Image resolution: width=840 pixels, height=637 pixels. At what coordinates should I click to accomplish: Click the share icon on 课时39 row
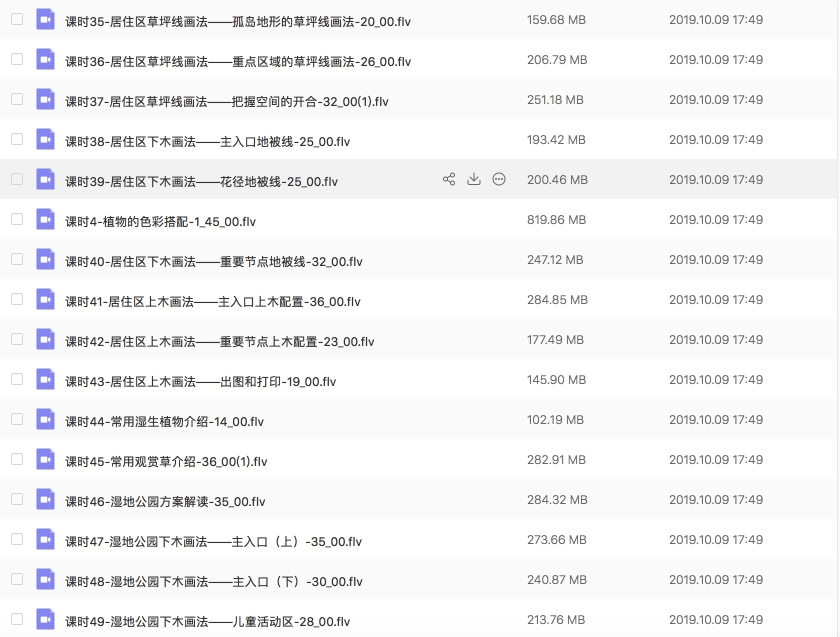tap(449, 179)
